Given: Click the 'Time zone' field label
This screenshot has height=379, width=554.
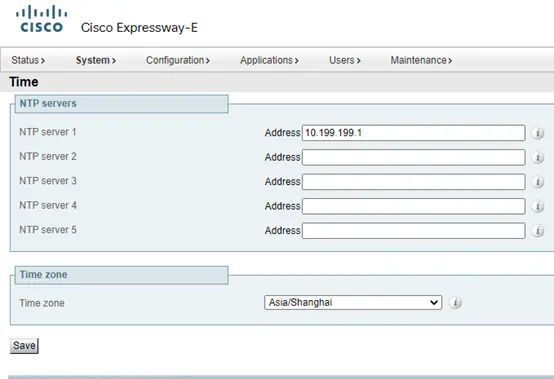Looking at the screenshot, I should 42,303.
